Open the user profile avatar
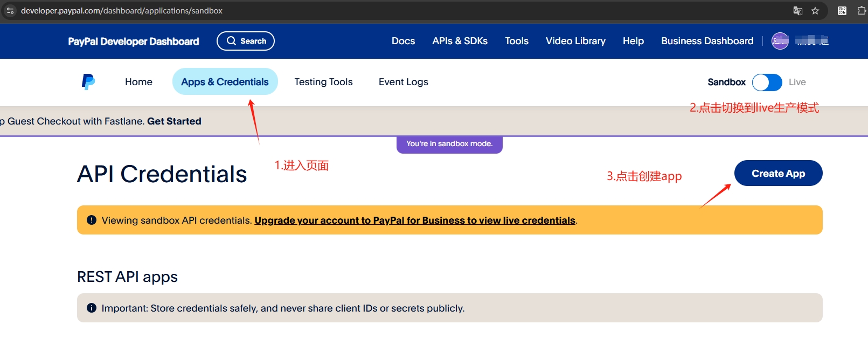Screen dimensions: 868x345 [780, 41]
